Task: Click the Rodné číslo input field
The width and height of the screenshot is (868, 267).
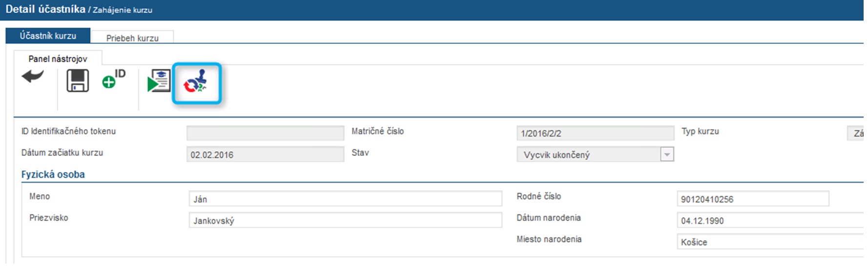Action: click(752, 199)
